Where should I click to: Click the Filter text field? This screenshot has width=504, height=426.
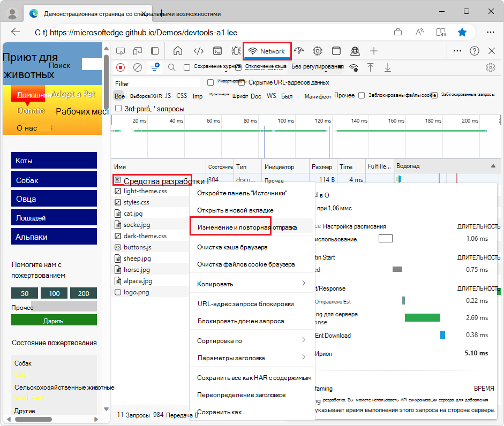click(x=156, y=83)
